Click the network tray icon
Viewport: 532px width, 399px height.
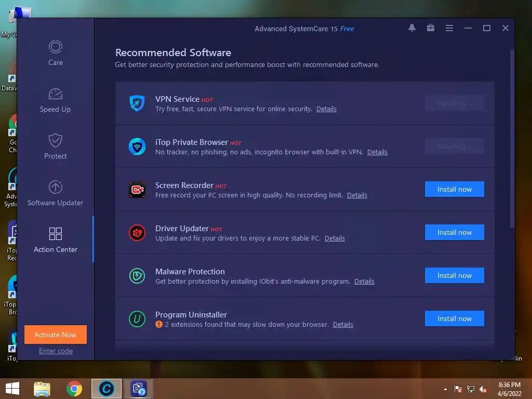coord(471,389)
